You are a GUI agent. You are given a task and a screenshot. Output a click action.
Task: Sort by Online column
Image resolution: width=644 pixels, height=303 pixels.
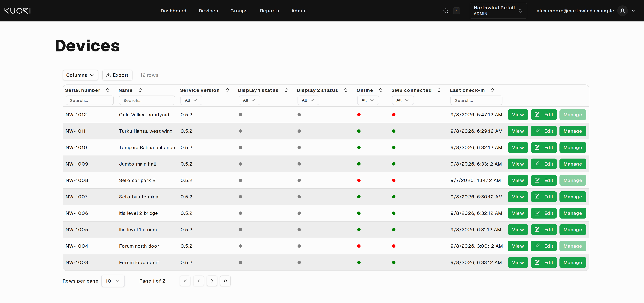click(381, 90)
